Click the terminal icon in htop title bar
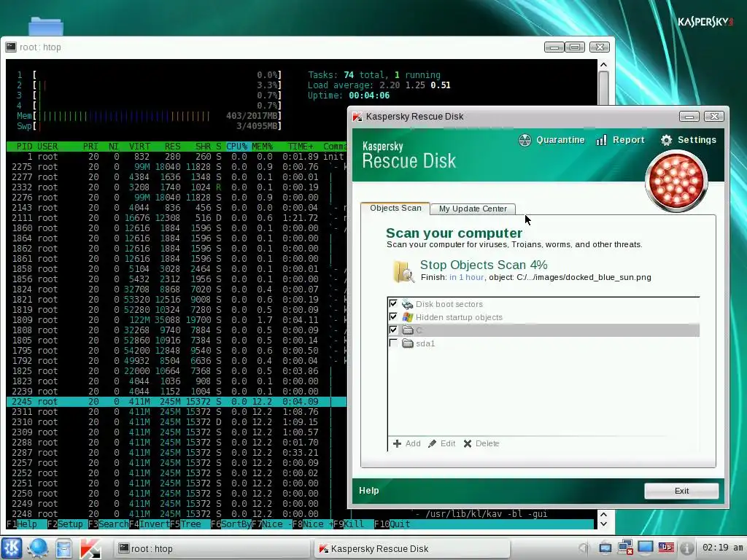 (11, 47)
